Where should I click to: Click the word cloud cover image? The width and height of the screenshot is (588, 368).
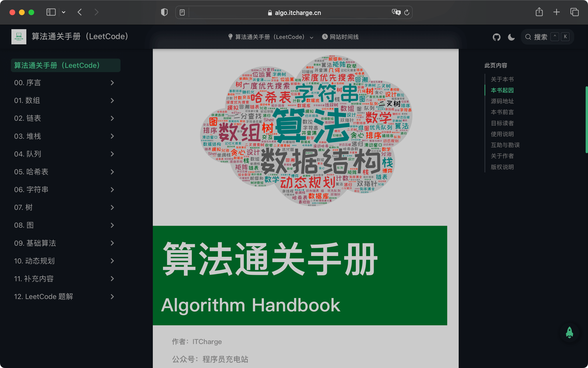[x=306, y=131]
